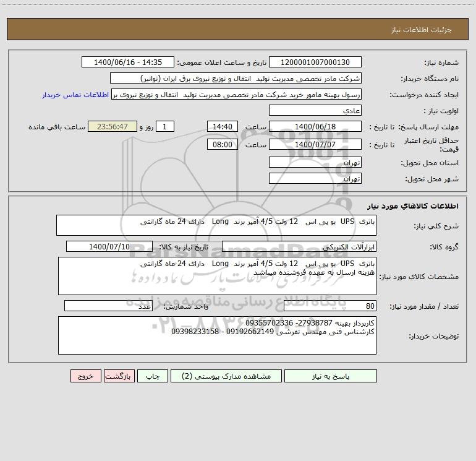This screenshot has height=461, width=476.
Task: Click the استان محل تحویل label
Action: pyautogui.click(x=430, y=163)
